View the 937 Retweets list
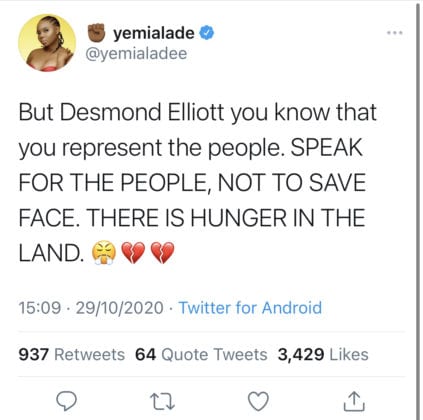423x420 pixels. [72, 354]
